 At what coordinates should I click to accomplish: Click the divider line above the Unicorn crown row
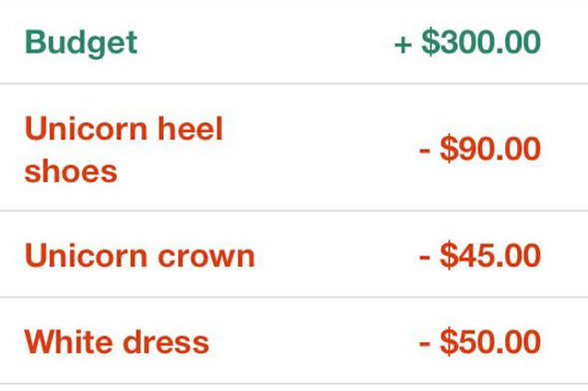[294, 212]
